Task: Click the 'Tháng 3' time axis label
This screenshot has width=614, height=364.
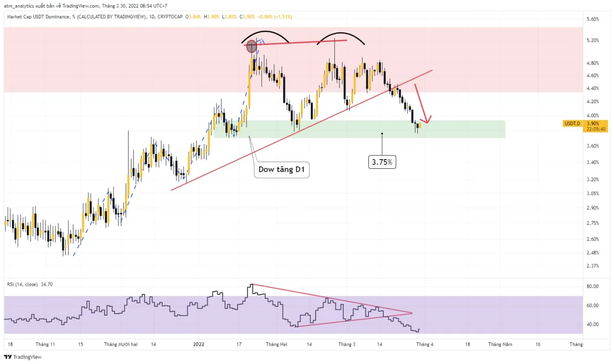Action: pos(347,344)
